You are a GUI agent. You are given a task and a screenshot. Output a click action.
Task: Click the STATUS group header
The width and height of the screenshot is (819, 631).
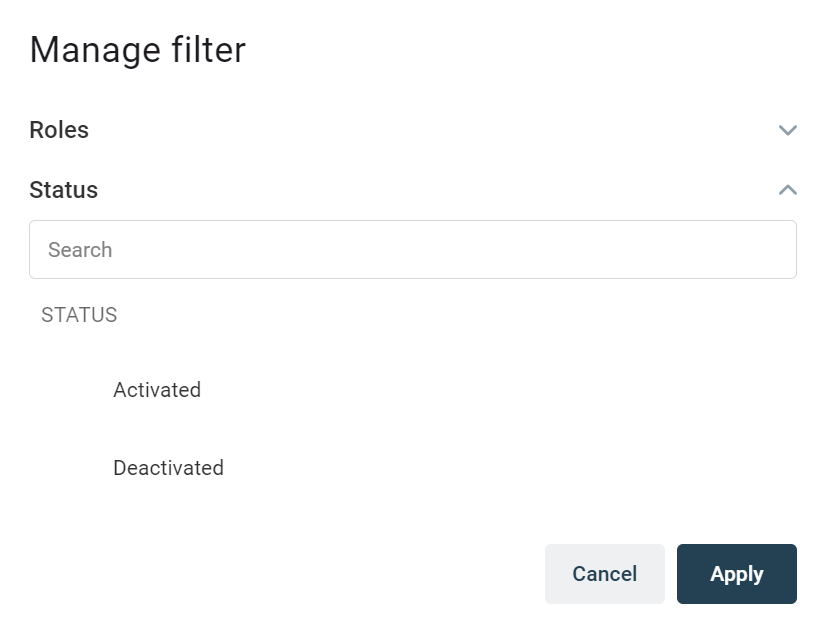(79, 314)
